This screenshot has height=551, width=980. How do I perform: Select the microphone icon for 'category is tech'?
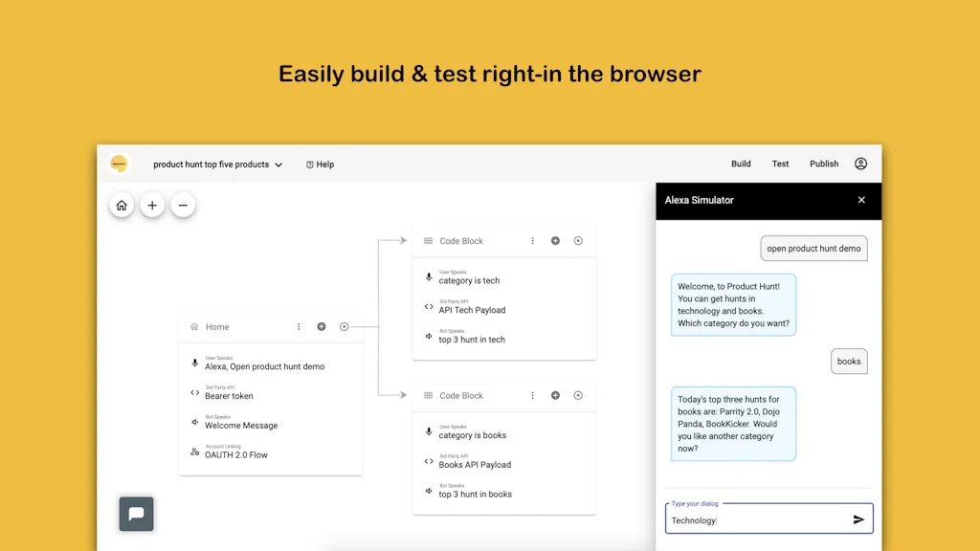coord(429,277)
